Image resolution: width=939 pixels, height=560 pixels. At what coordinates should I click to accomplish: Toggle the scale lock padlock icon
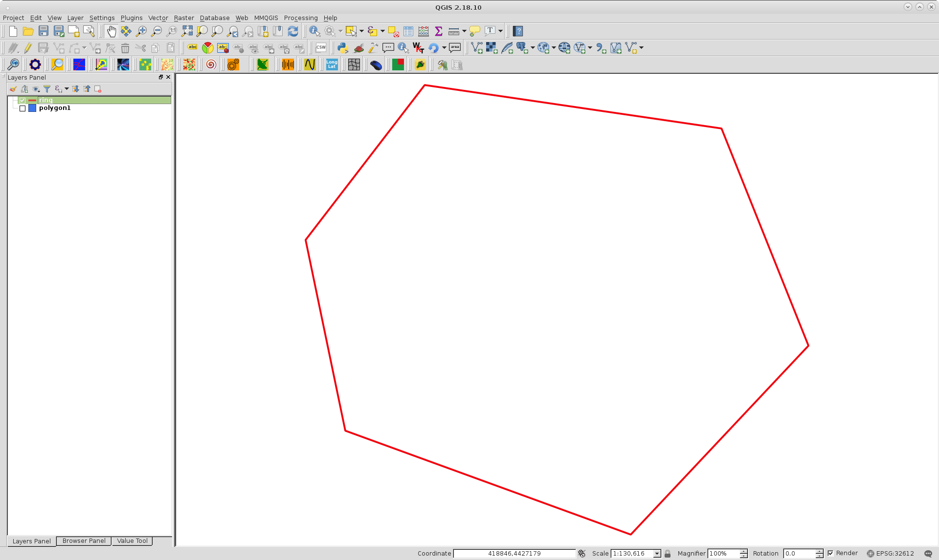668,554
